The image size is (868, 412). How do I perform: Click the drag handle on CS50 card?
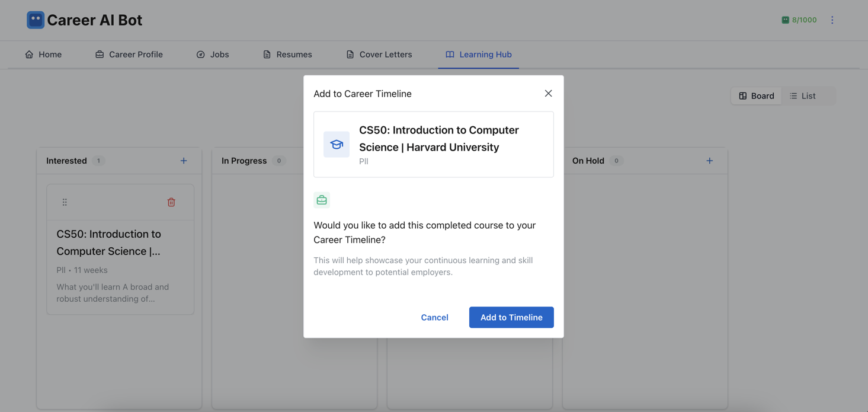click(x=65, y=202)
